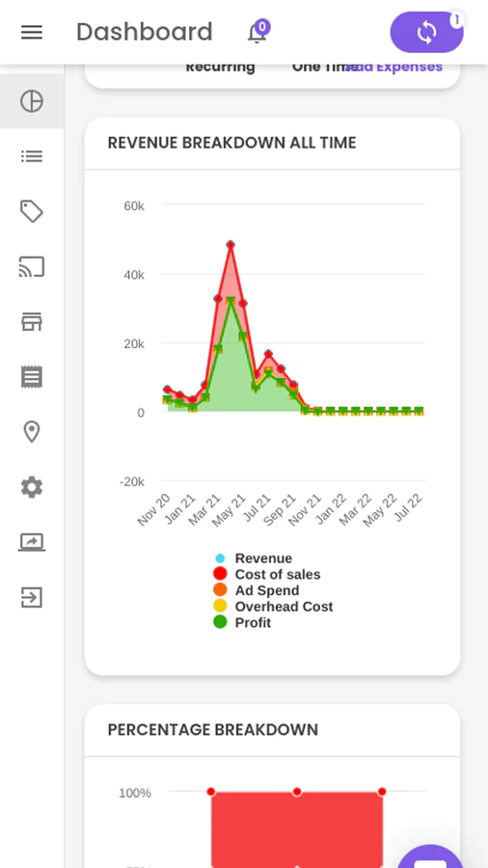Image resolution: width=488 pixels, height=868 pixels.
Task: Click the peak revenue data point at 48k
Action: [x=230, y=244]
